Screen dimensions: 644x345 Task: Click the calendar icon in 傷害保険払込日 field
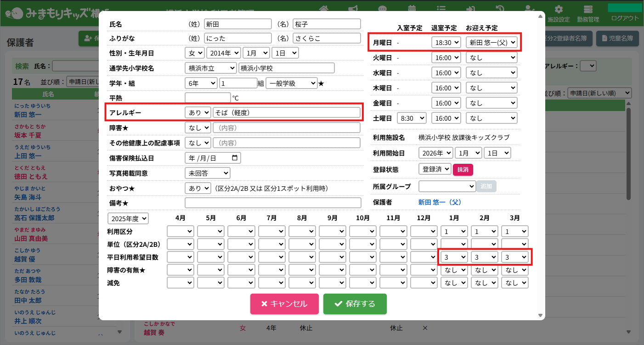(x=235, y=158)
